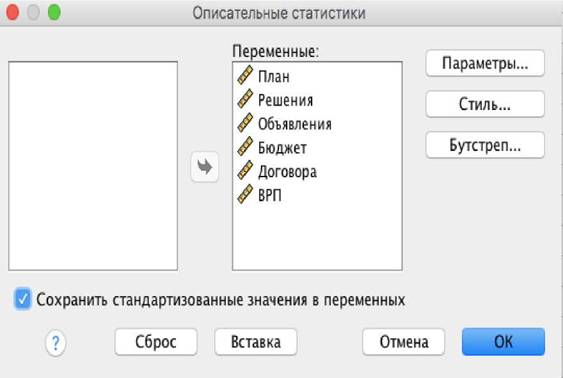Cancel with the Отмена button
Screen dimensions: 563x378
[x=404, y=342]
